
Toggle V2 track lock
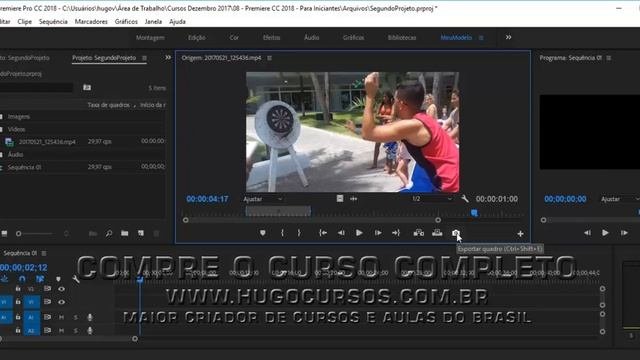pos(18,289)
